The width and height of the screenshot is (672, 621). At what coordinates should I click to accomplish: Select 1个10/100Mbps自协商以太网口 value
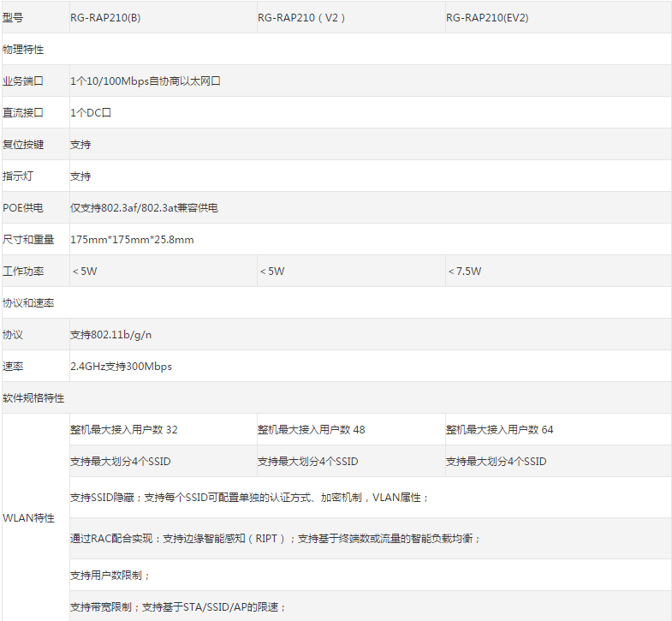(146, 81)
